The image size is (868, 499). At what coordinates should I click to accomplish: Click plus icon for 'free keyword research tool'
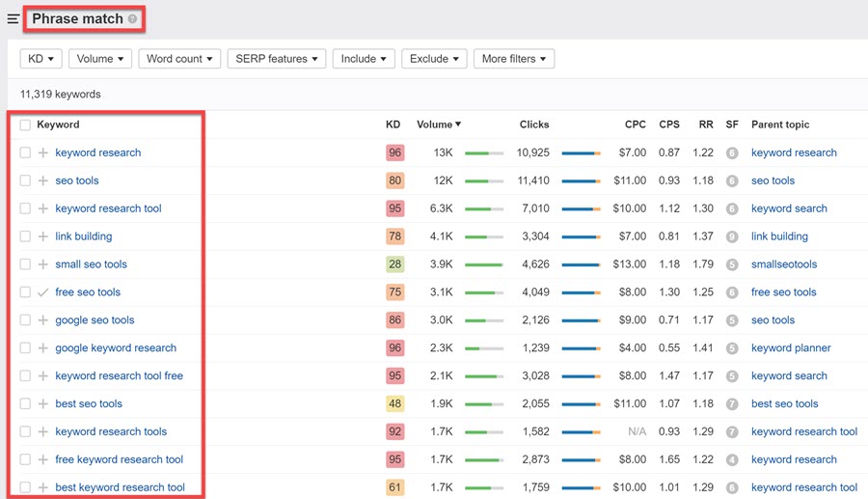(42, 459)
